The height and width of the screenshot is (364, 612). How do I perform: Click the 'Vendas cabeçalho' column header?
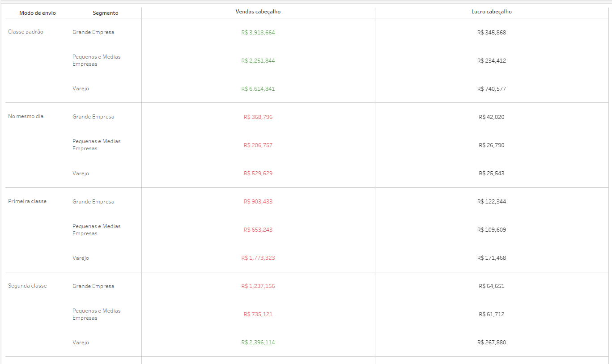click(258, 12)
